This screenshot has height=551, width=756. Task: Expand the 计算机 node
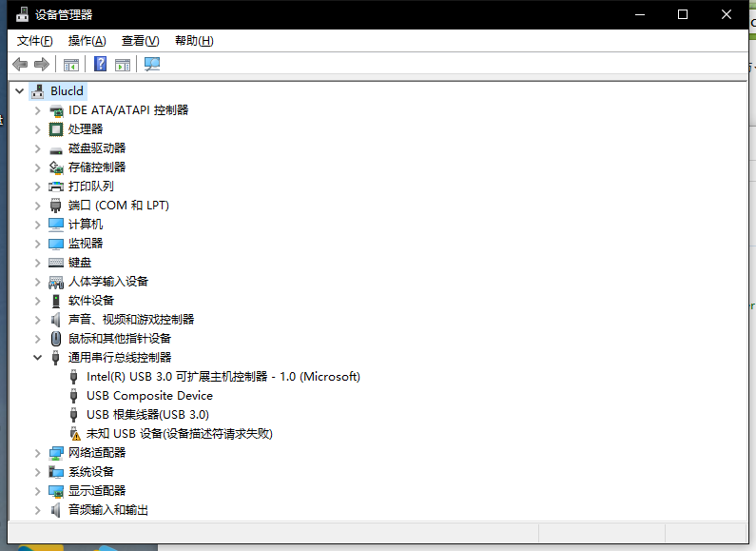pyautogui.click(x=38, y=225)
